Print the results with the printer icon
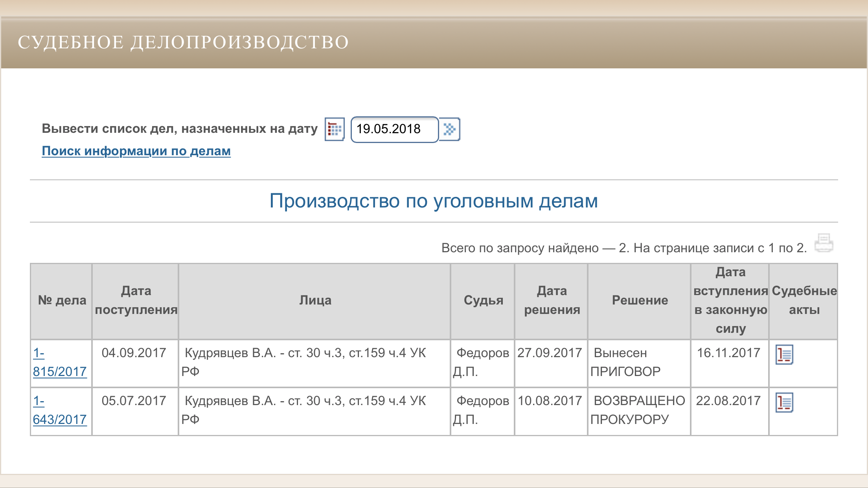 (x=824, y=243)
